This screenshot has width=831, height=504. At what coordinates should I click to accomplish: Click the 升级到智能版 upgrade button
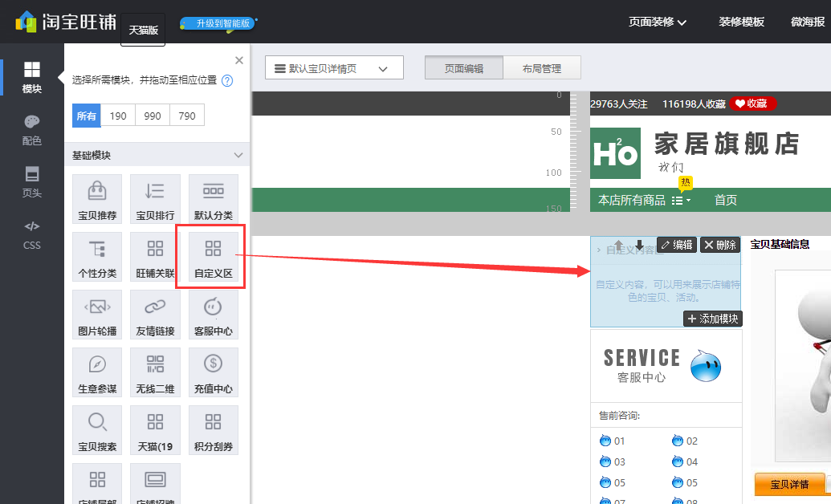[x=218, y=23]
